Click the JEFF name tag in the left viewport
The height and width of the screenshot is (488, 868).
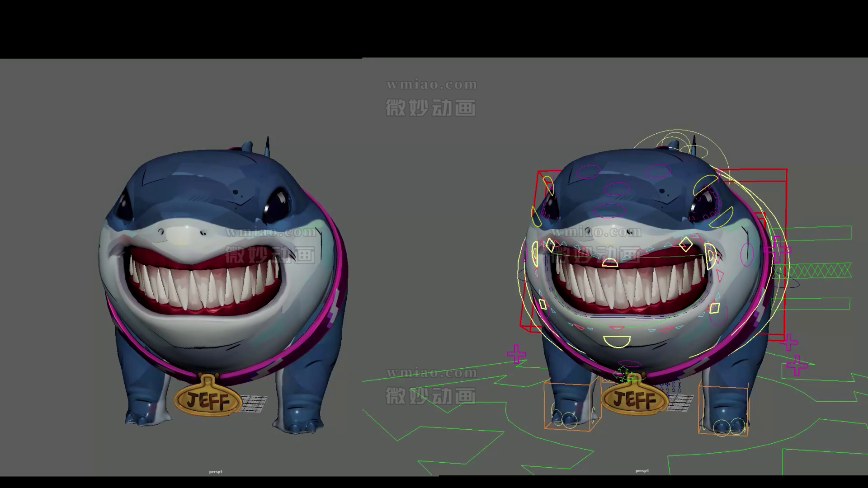click(208, 401)
